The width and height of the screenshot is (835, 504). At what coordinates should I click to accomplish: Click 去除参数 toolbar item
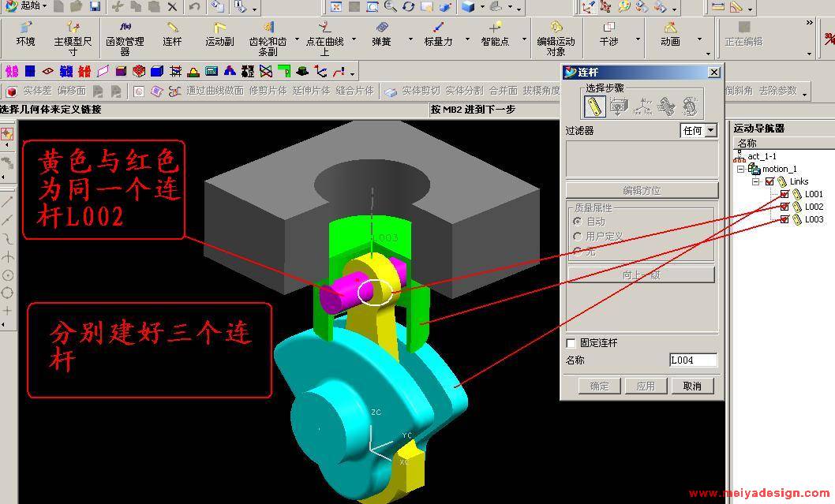coord(778,91)
